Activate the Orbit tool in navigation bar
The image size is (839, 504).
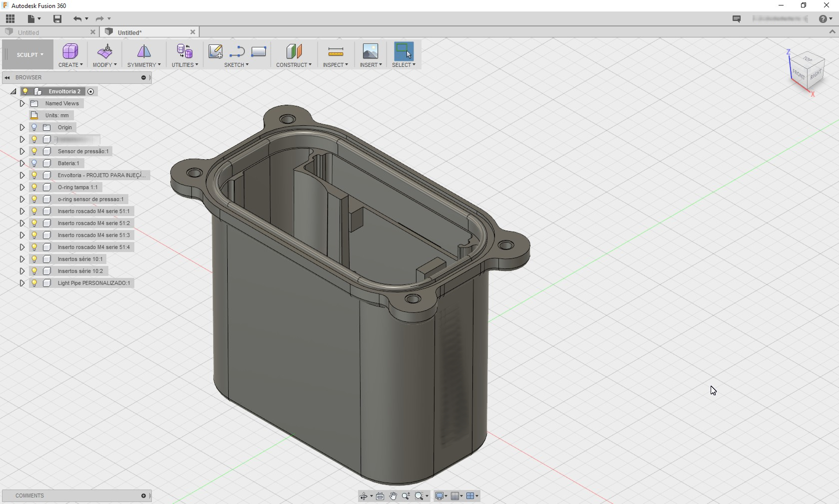tap(364, 496)
